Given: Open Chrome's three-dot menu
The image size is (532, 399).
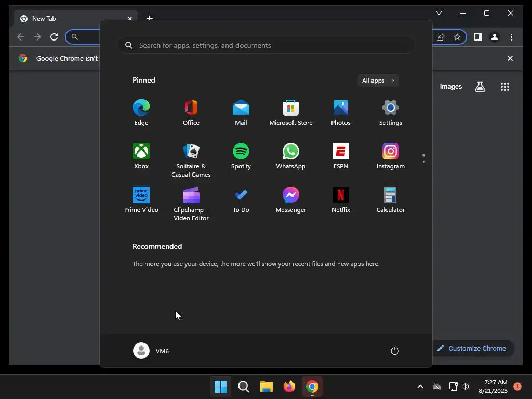Looking at the screenshot, I should click(x=511, y=37).
